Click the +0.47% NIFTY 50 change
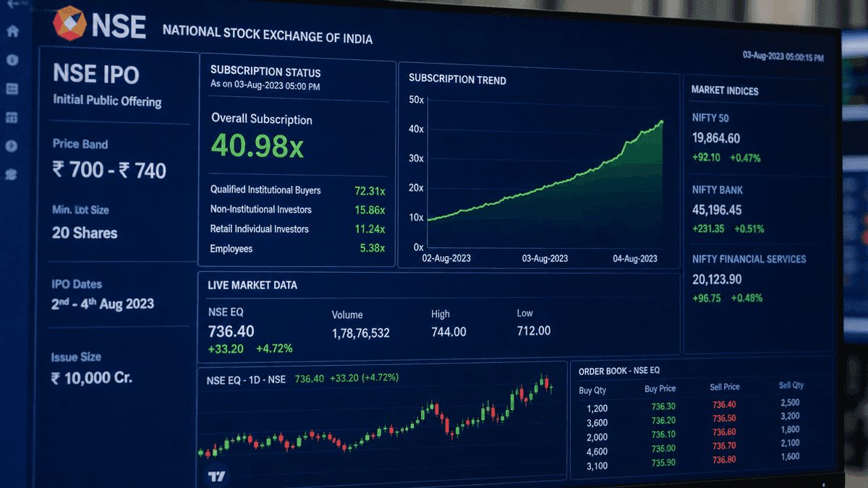Viewport: 868px width, 488px height. click(x=745, y=158)
